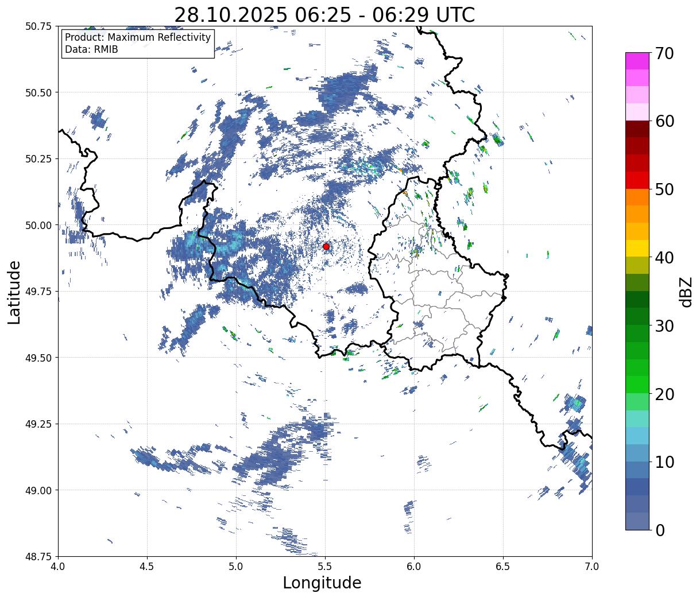The height and width of the screenshot is (597, 700).
Task: Click the yellow swatch just above 40
Action: click(x=637, y=249)
